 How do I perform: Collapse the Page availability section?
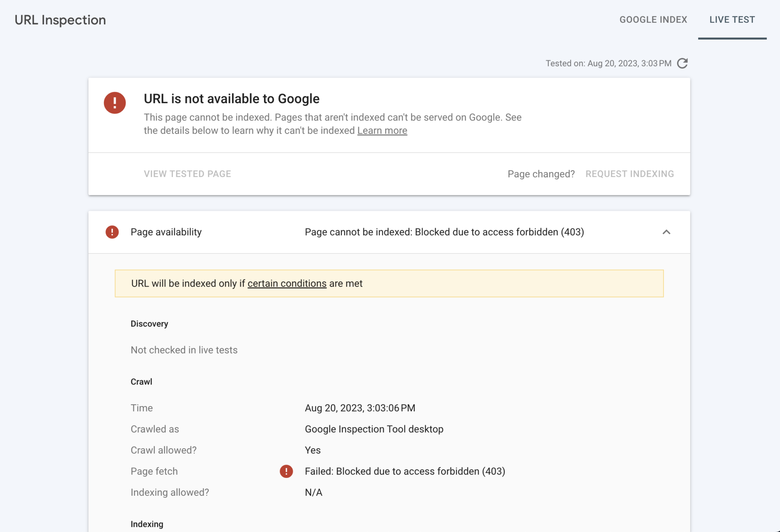(x=667, y=232)
